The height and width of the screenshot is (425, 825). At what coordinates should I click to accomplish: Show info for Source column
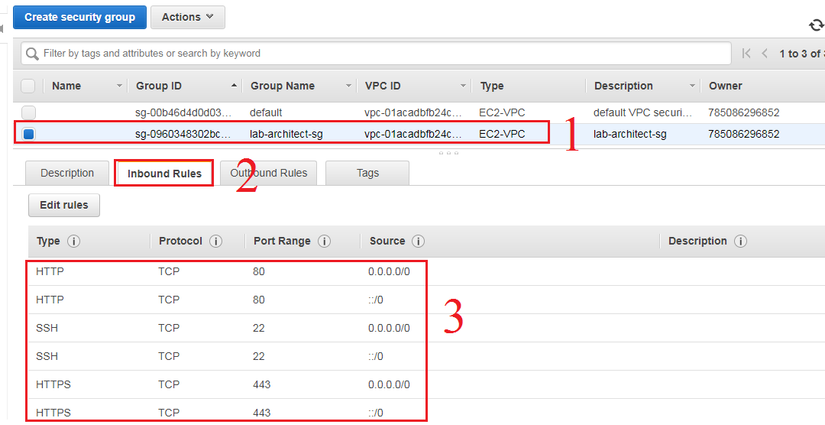tap(418, 241)
